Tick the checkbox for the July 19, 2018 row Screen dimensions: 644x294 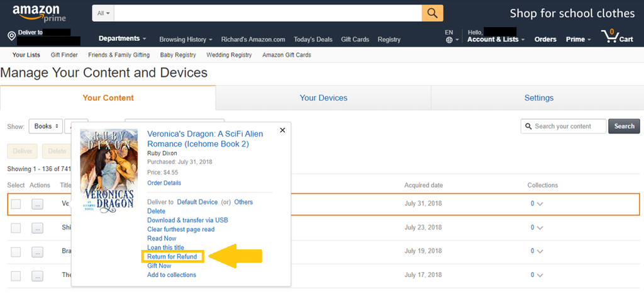tap(16, 252)
